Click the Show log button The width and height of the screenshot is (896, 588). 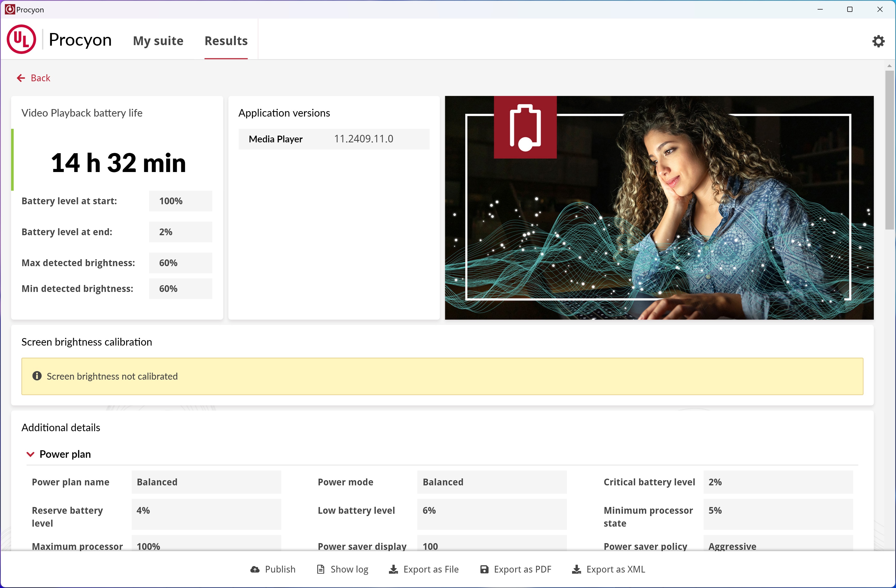click(349, 569)
